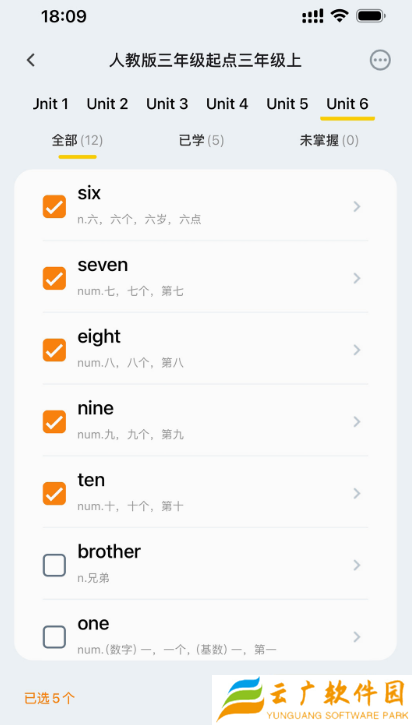Tap the Wi-Fi status icon

tap(339, 17)
